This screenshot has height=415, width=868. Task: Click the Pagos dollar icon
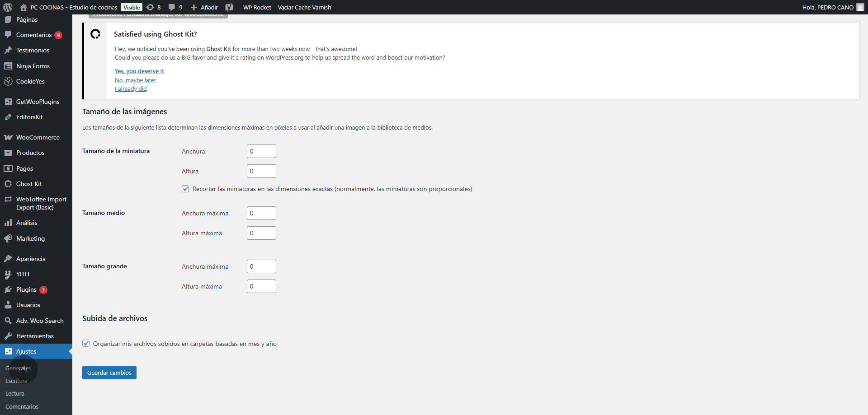8,168
